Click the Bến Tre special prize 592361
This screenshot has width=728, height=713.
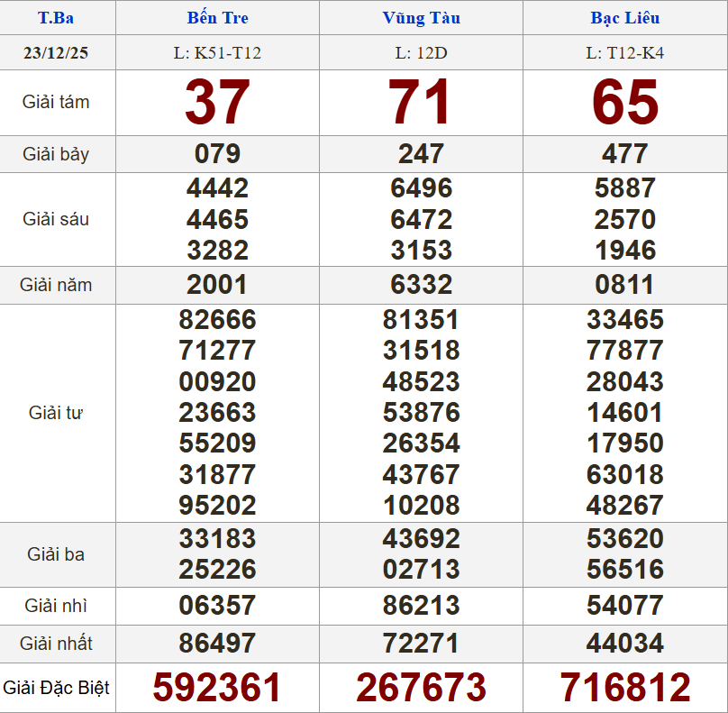tap(217, 688)
